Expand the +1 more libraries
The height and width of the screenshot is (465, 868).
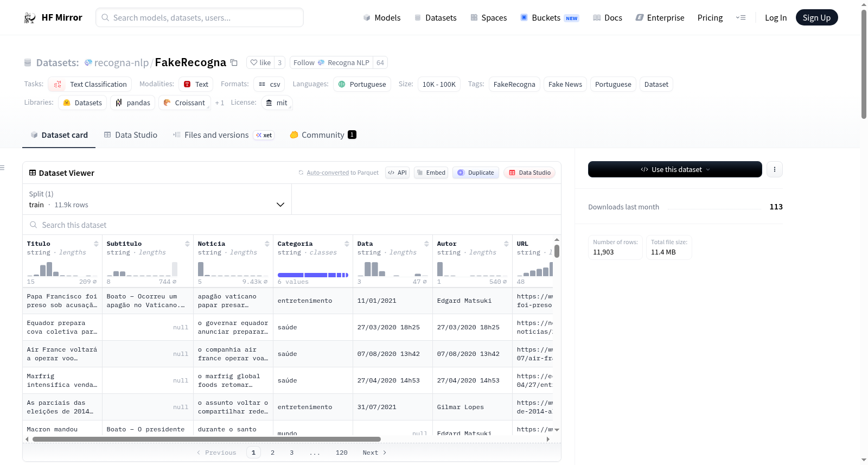tap(219, 103)
